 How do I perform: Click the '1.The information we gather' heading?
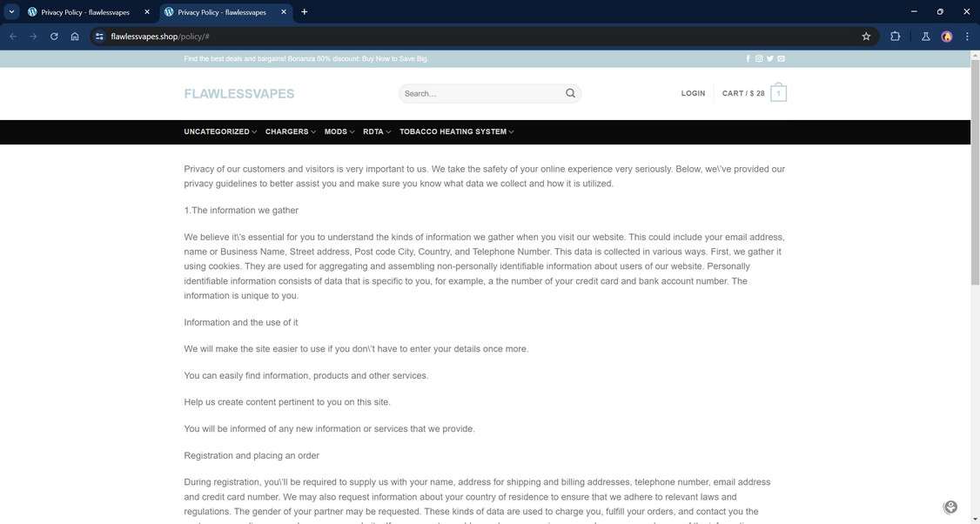[x=241, y=211]
